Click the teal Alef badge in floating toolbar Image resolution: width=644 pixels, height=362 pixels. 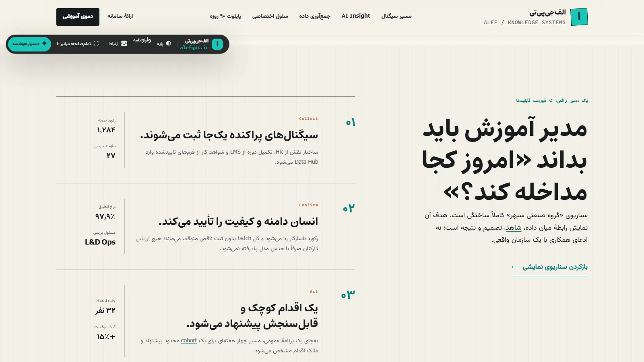tap(217, 44)
